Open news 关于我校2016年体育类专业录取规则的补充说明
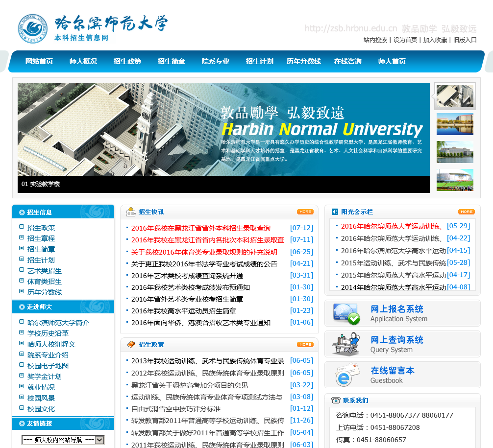The height and width of the screenshot is (448, 493). point(204,252)
